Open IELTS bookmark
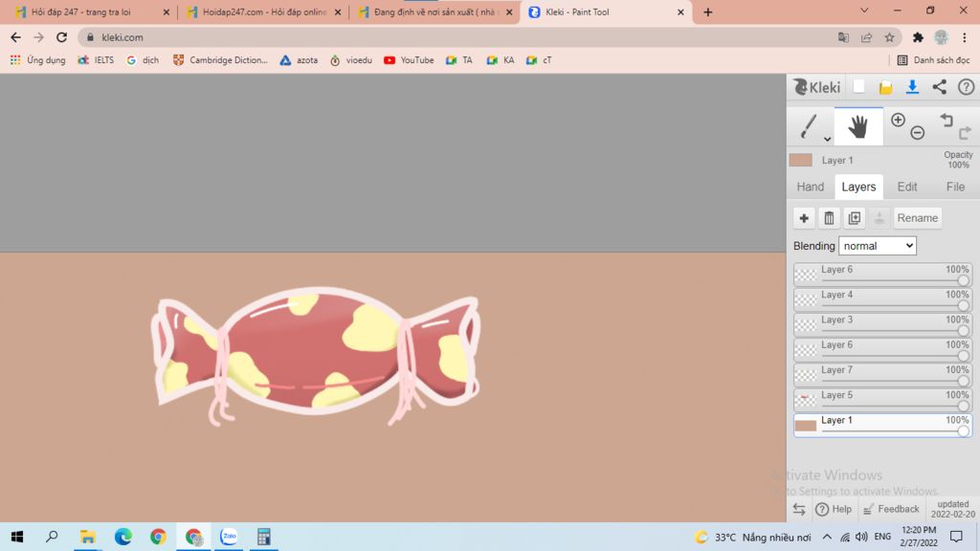 pyautogui.click(x=96, y=60)
